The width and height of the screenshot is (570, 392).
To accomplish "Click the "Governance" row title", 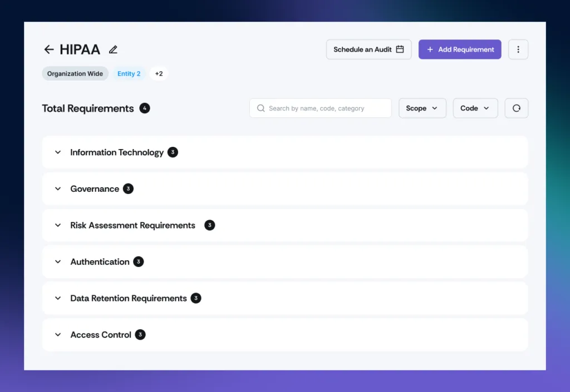I will tap(95, 188).
